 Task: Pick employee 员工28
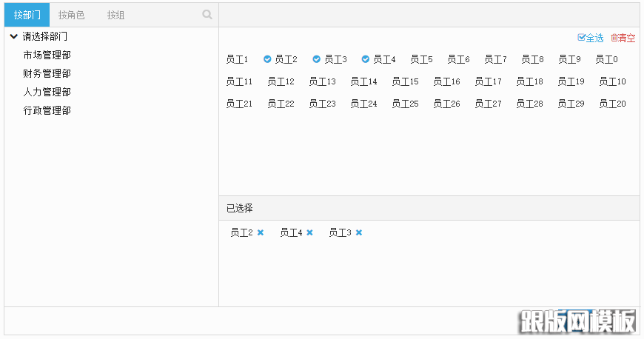[529, 104]
